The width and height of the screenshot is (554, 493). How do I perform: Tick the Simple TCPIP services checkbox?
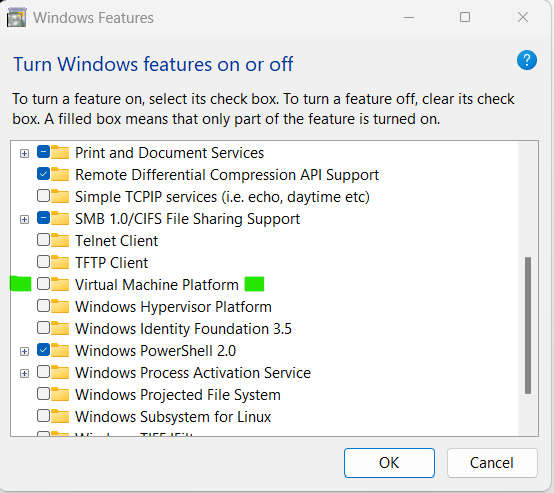click(43, 195)
